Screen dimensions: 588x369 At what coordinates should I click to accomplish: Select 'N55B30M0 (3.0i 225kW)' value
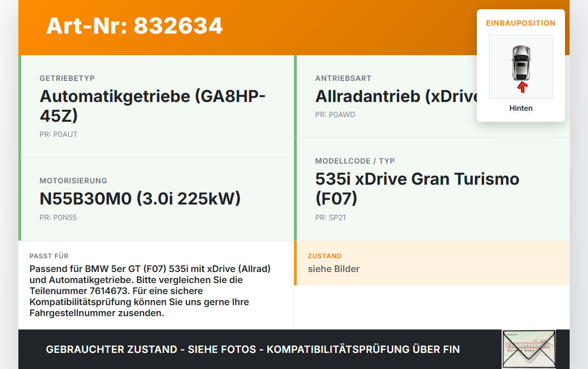pos(140,199)
